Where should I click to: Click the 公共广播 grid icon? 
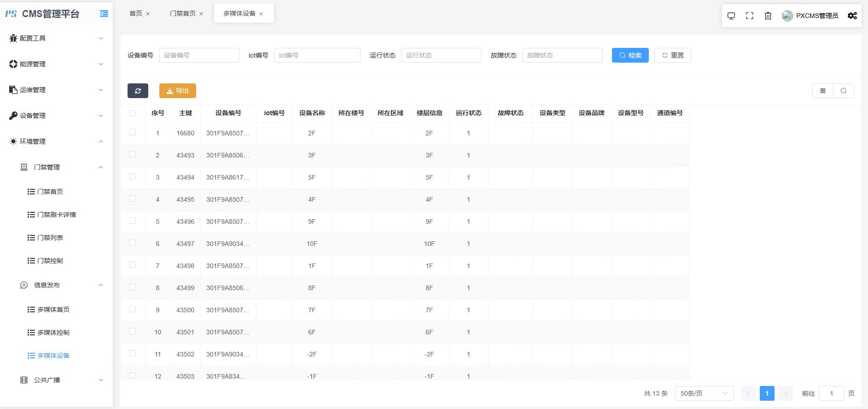(24, 380)
